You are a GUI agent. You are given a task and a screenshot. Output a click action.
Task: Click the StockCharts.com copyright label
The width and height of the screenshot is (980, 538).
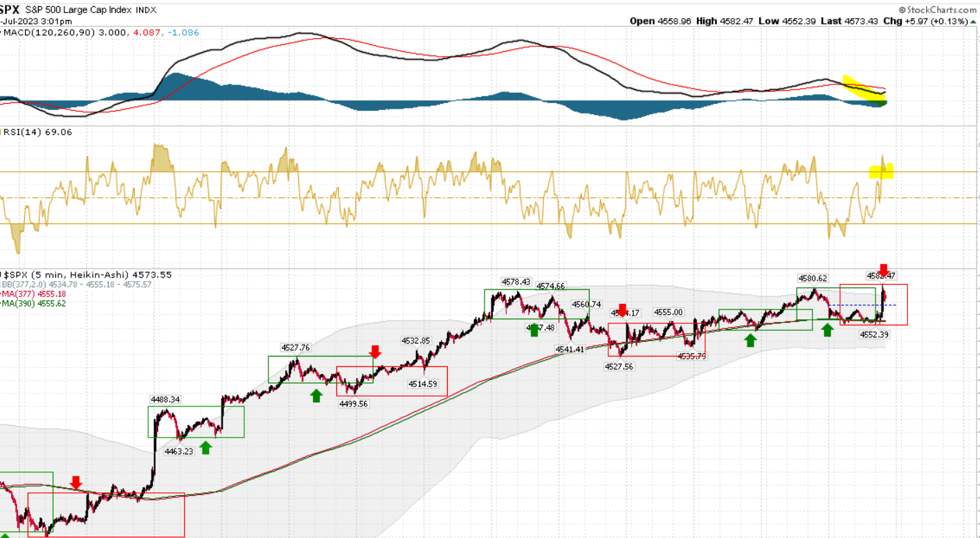pos(936,10)
